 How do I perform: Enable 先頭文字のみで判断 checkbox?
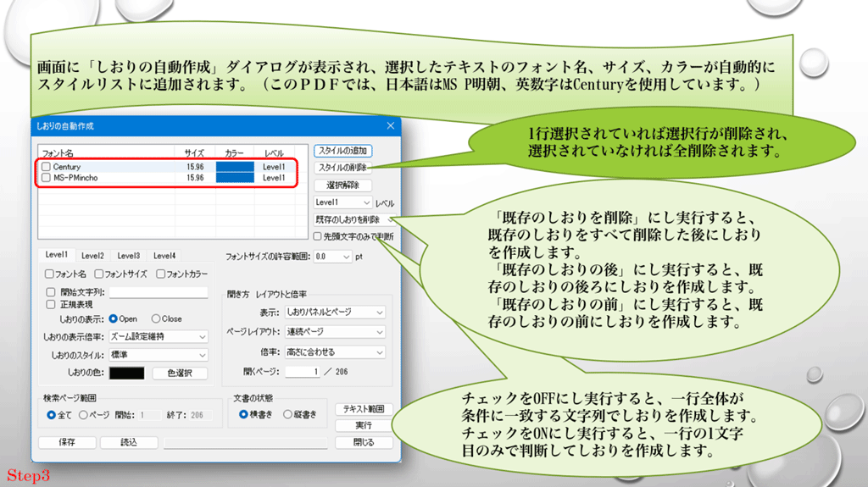click(318, 236)
